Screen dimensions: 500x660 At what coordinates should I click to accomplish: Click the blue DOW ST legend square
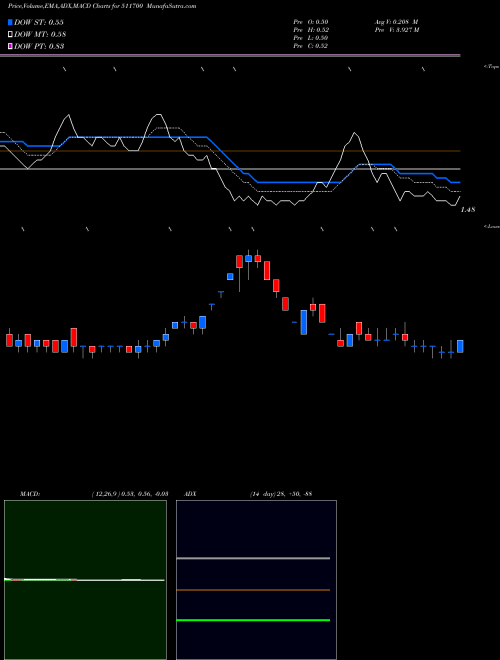(x=10, y=22)
